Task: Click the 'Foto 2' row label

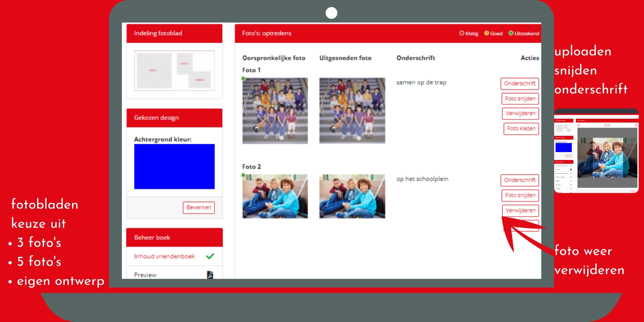Action: (x=252, y=167)
